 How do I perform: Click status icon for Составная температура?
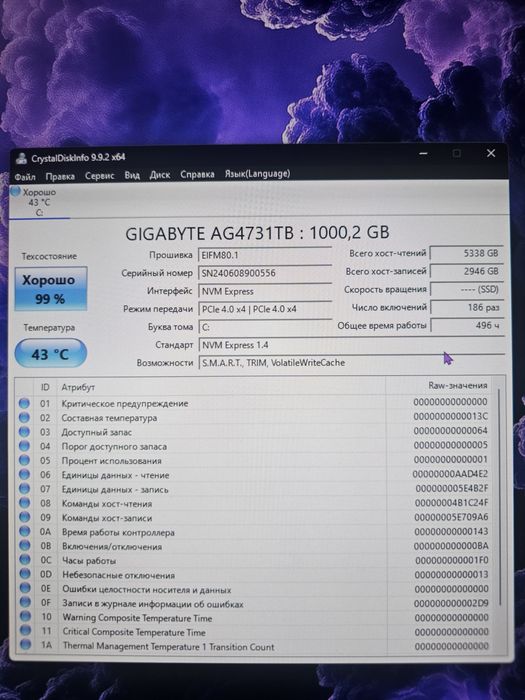(x=24, y=417)
